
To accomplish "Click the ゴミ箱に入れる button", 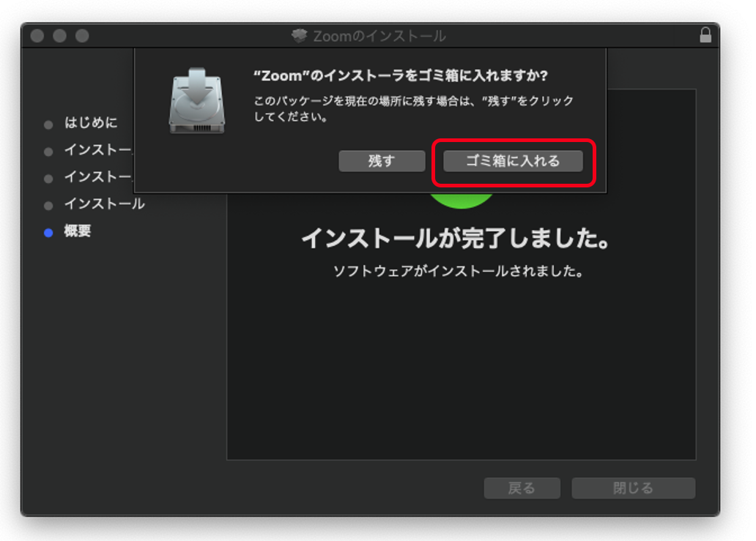I will 513,161.
